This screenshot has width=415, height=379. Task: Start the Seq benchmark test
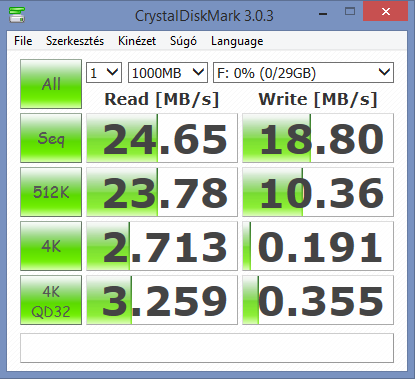click(x=51, y=138)
